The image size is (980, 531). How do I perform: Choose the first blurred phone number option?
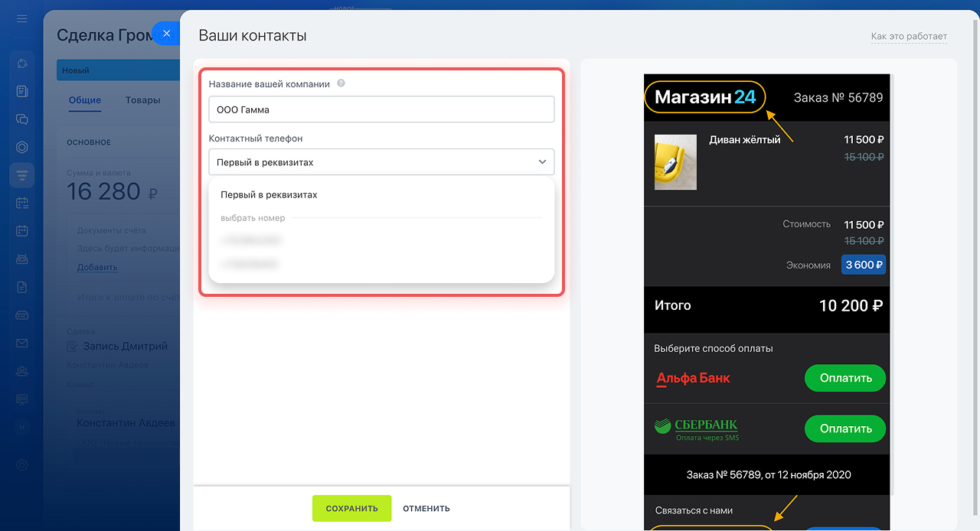[251, 241]
